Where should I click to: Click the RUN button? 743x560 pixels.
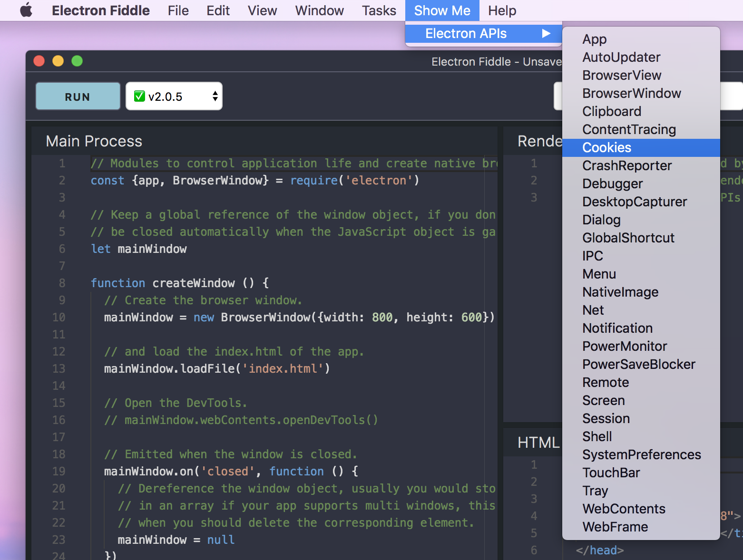(x=77, y=96)
